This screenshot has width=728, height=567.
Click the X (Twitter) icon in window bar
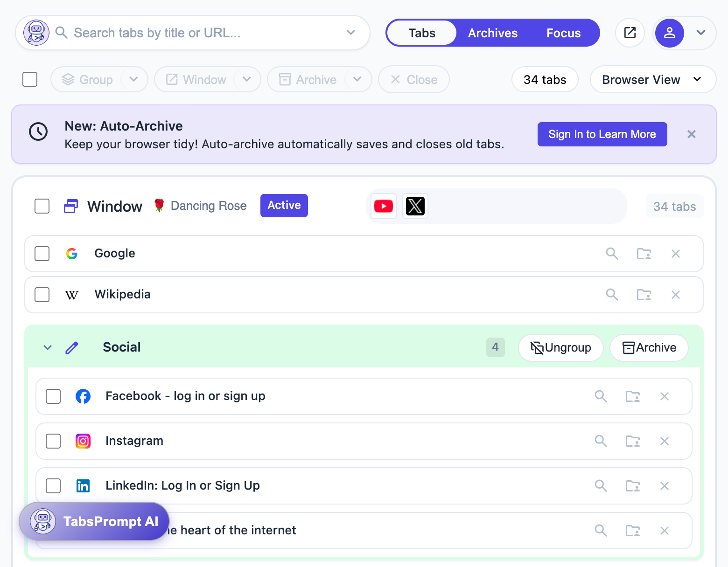click(415, 206)
